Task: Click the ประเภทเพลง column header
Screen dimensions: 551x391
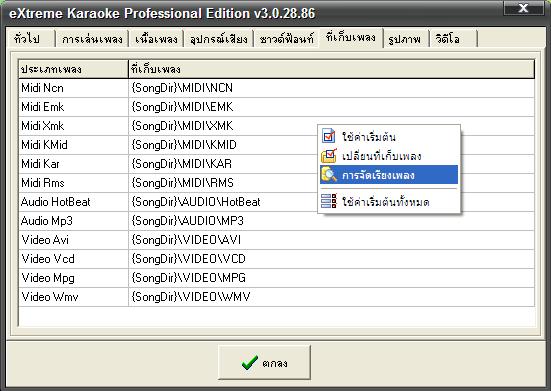Action: pos(74,69)
